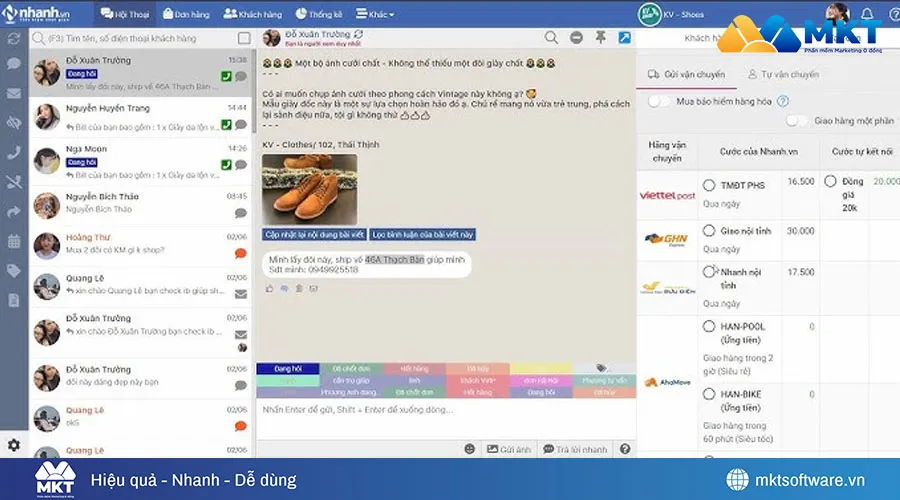Select the envelope inbox icon in the left sidebar

14,94
